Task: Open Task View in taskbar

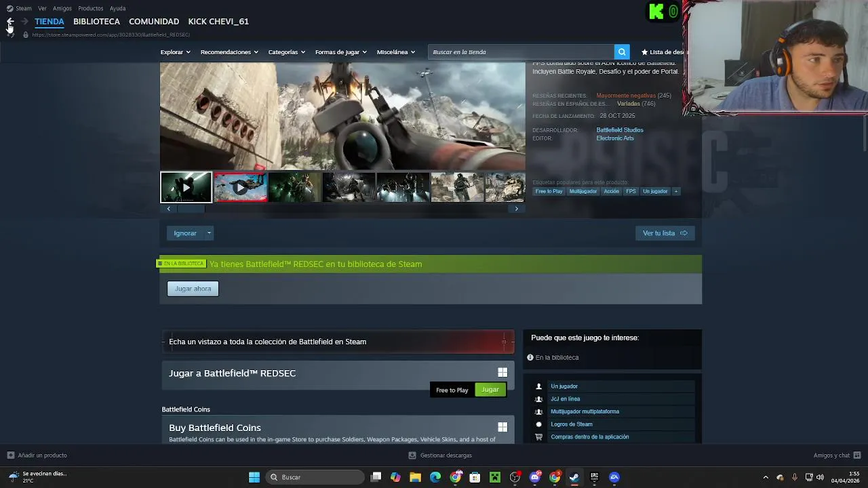Action: click(x=376, y=477)
